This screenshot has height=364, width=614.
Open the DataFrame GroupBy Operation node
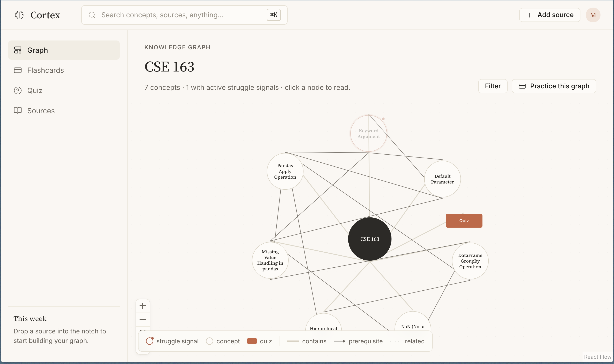tap(470, 261)
